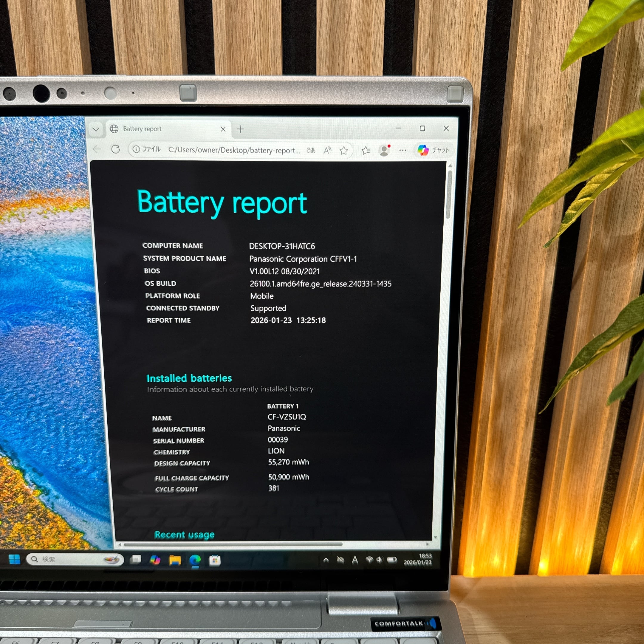Click the Recent usage section heading
The image size is (644, 644).
tap(185, 535)
